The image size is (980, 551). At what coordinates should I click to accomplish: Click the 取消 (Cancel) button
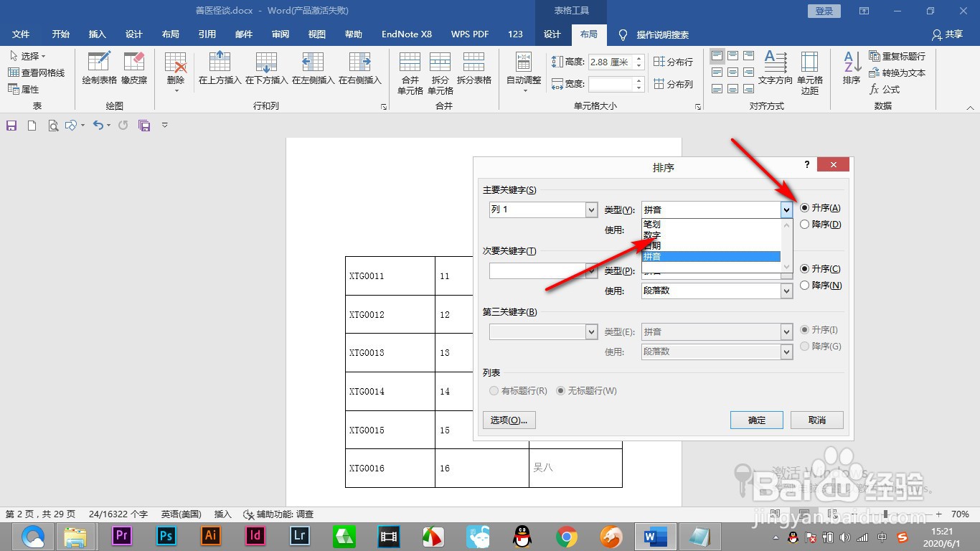click(x=817, y=420)
